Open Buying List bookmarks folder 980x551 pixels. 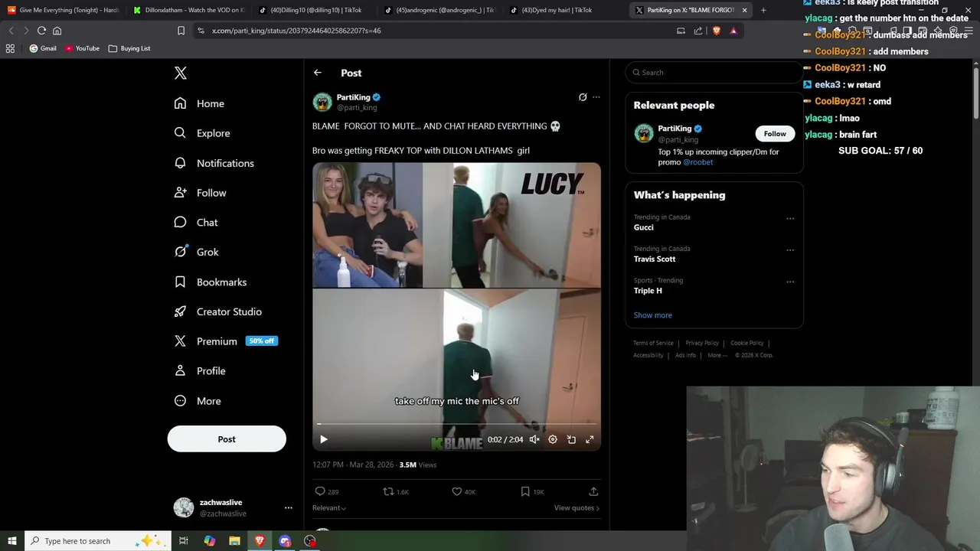(x=129, y=48)
